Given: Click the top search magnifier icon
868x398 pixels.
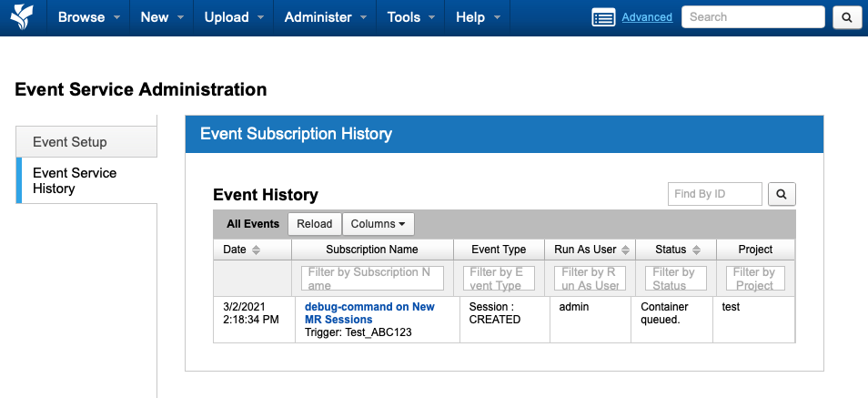Looking at the screenshot, I should 846,17.
